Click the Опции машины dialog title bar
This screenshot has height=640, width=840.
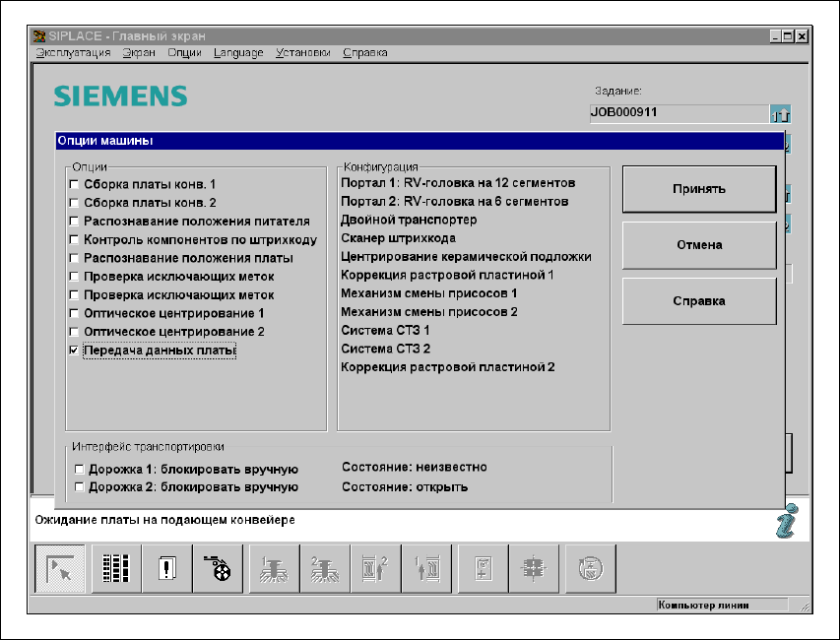click(x=420, y=141)
